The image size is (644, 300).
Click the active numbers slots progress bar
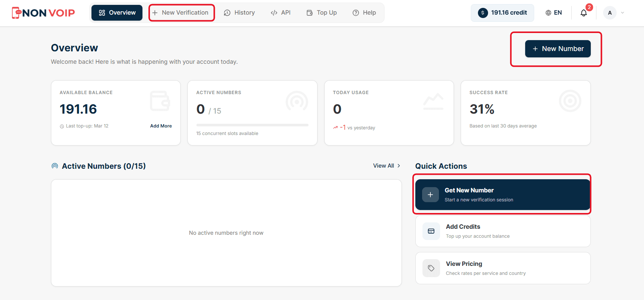pos(252,125)
